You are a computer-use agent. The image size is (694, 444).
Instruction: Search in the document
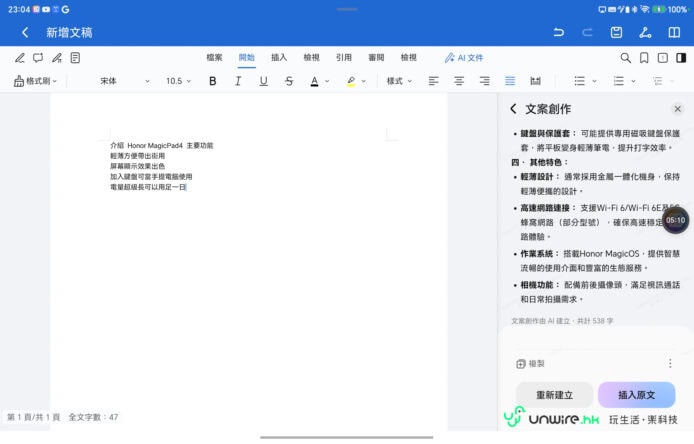625,58
